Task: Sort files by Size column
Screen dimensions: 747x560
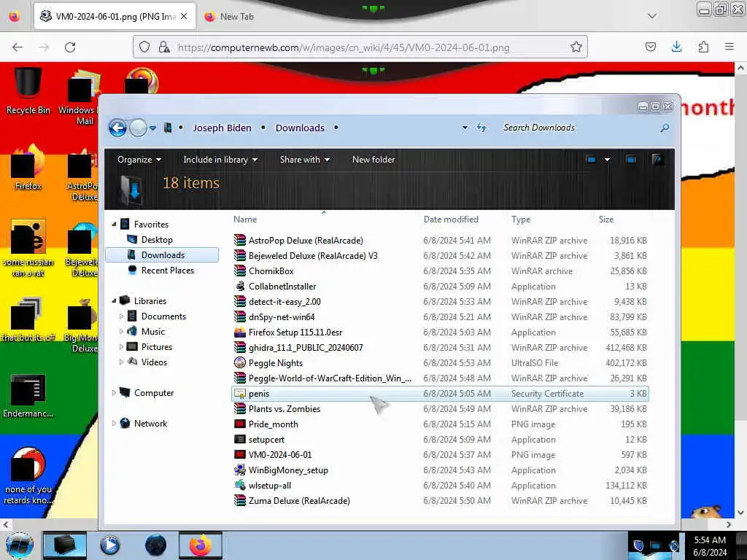Action: pyautogui.click(x=606, y=219)
